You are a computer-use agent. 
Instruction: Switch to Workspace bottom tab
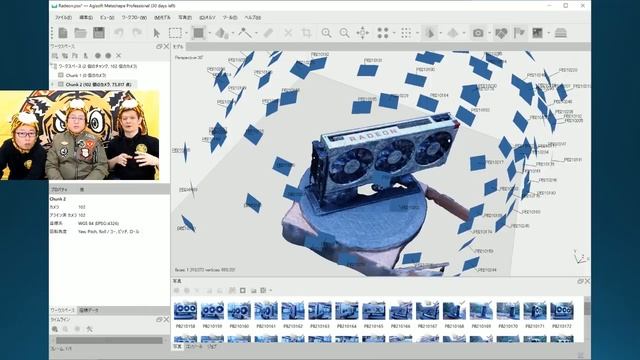[62, 310]
